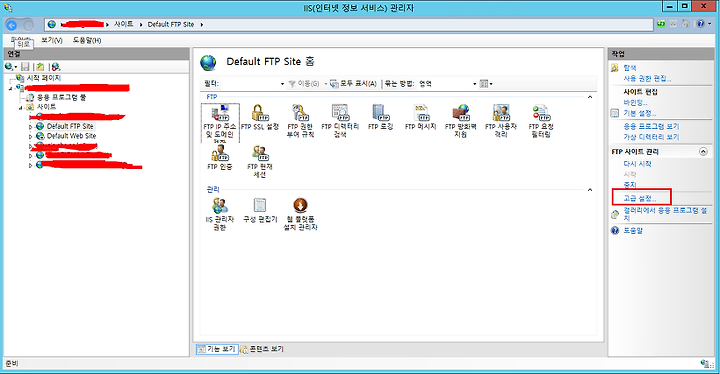Image resolution: width=720 pixels, height=374 pixels.
Task: Click the 이동(G) filter button
Action: pos(304,84)
